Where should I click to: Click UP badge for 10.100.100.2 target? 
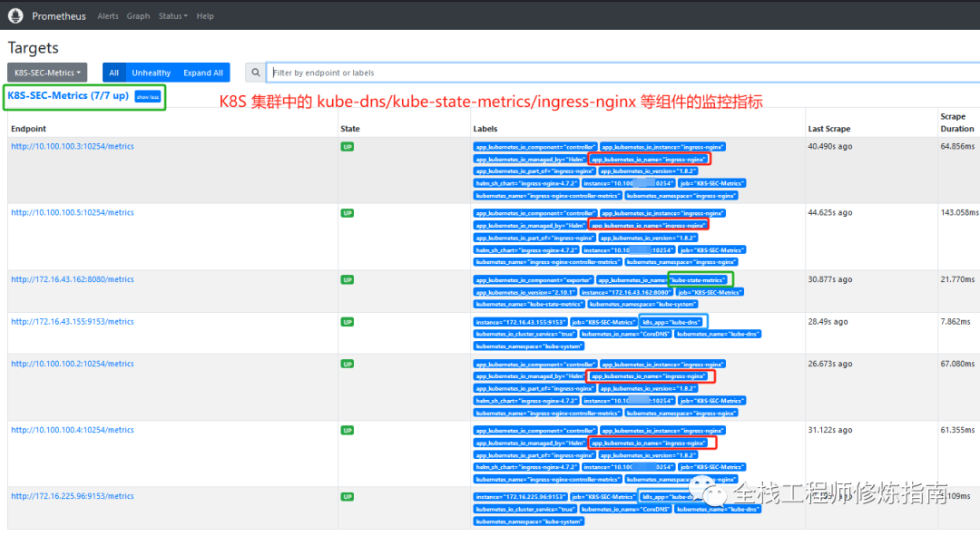point(348,365)
